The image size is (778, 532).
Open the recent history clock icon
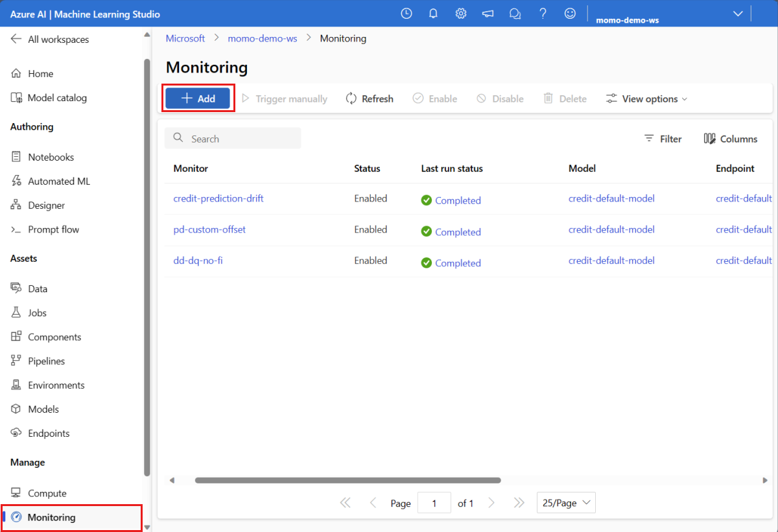point(407,14)
